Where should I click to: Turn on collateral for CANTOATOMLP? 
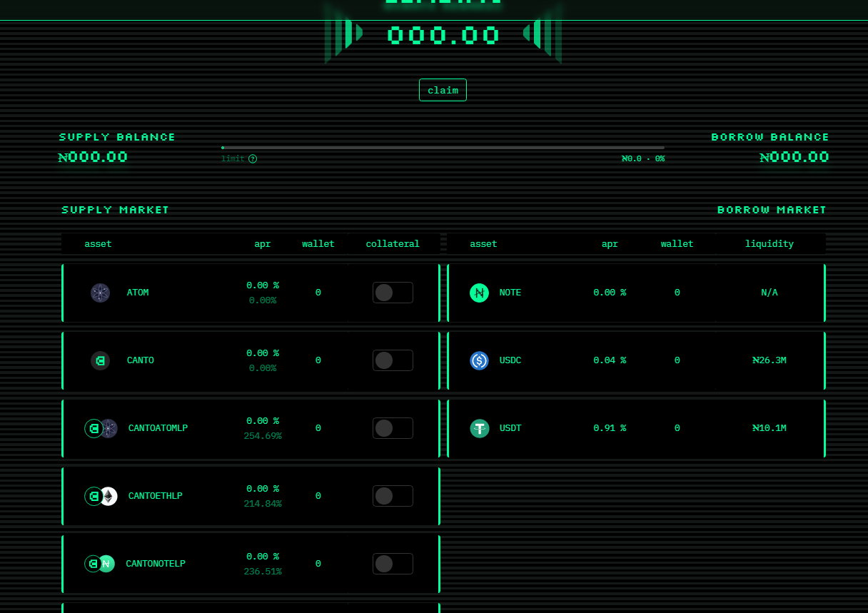click(x=393, y=428)
